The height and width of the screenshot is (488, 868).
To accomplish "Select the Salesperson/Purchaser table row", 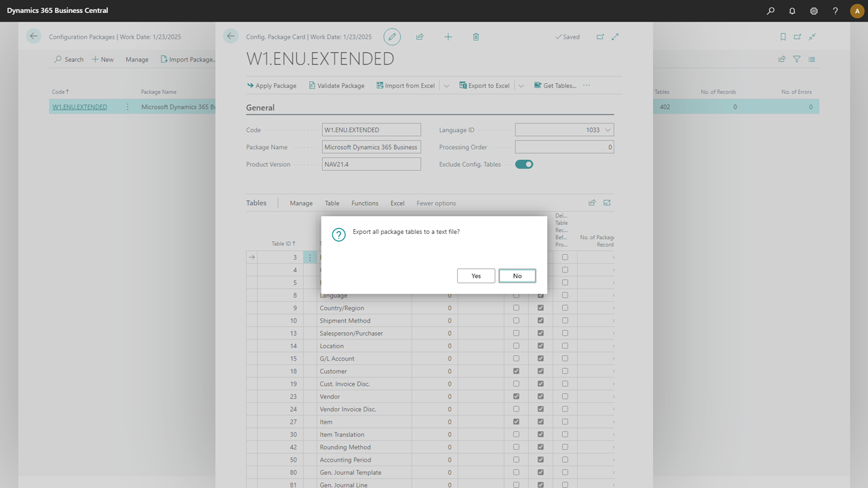I will pyautogui.click(x=430, y=333).
